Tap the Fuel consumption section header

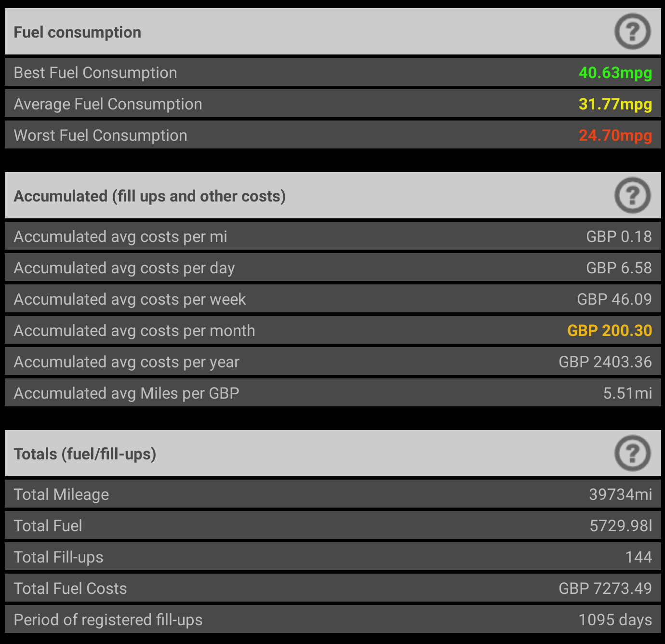pyautogui.click(x=77, y=32)
